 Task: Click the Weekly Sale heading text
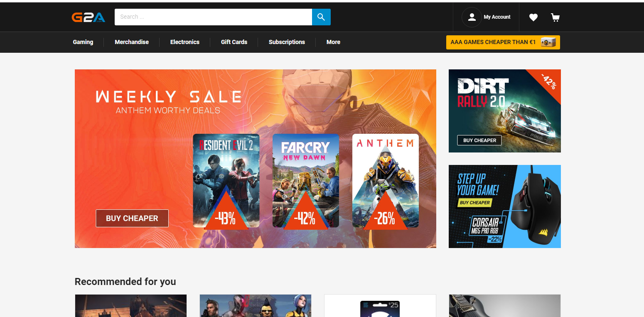click(168, 97)
